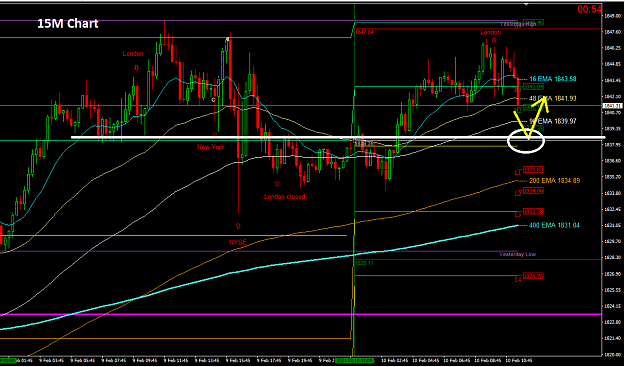Viewport: 625px width, 367px height.
Task: Click the 1826.50 value on the price axis
Action: pyautogui.click(x=612, y=274)
